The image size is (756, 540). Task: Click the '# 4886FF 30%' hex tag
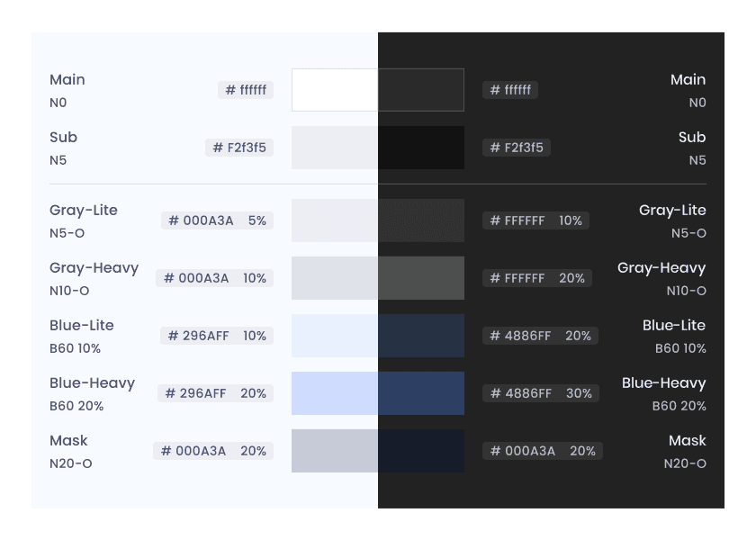541,393
